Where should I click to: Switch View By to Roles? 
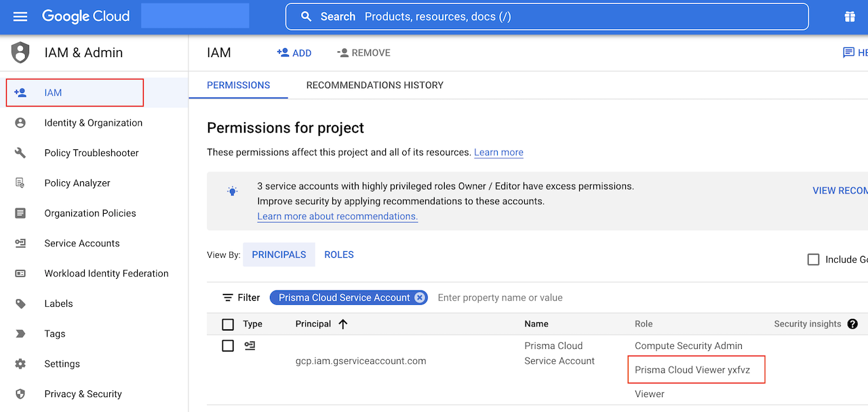click(x=339, y=255)
